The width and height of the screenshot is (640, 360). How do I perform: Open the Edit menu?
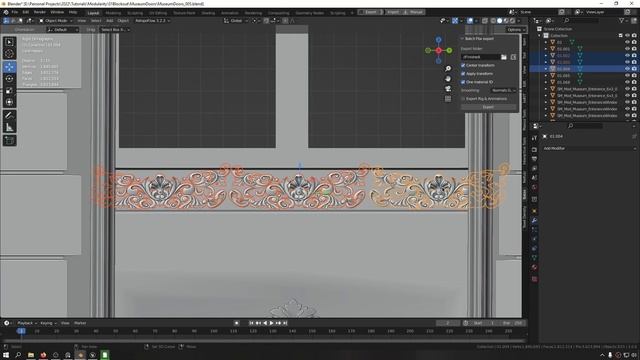pyautogui.click(x=26, y=12)
